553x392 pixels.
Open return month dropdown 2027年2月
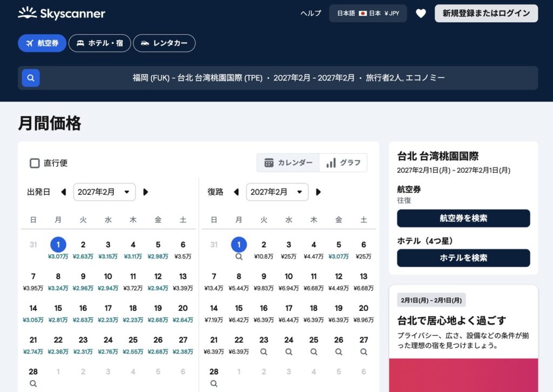pos(277,192)
